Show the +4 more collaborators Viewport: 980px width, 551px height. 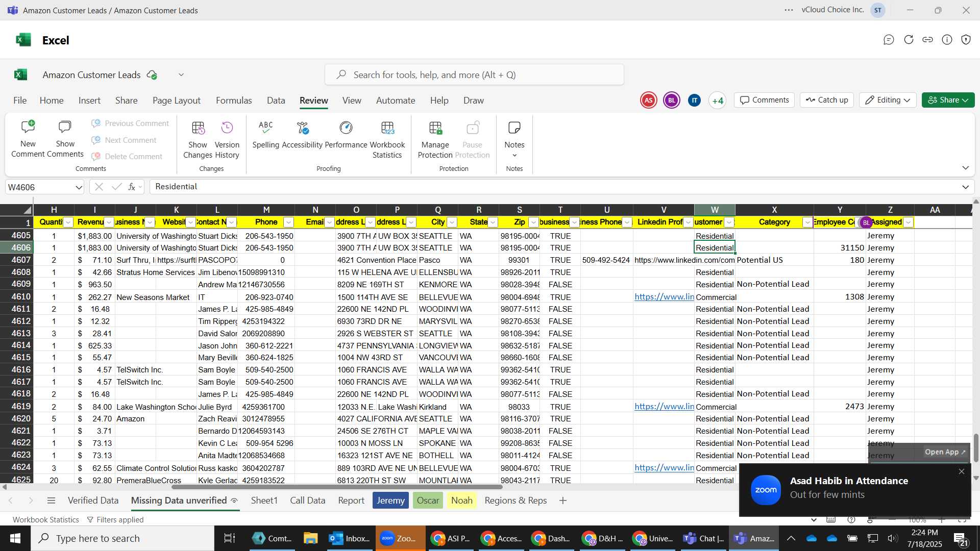pos(717,101)
